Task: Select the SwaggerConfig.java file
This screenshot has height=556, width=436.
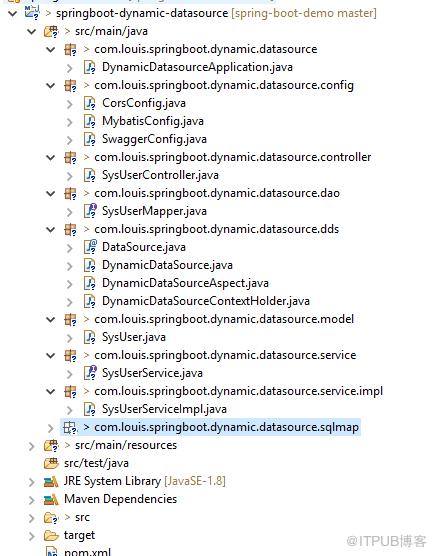Action: [x=154, y=139]
